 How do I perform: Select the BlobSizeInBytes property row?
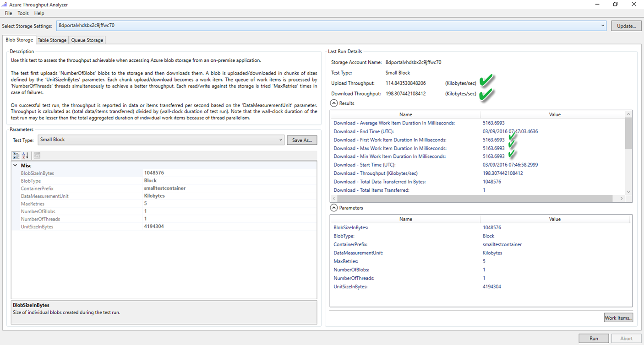click(164, 173)
